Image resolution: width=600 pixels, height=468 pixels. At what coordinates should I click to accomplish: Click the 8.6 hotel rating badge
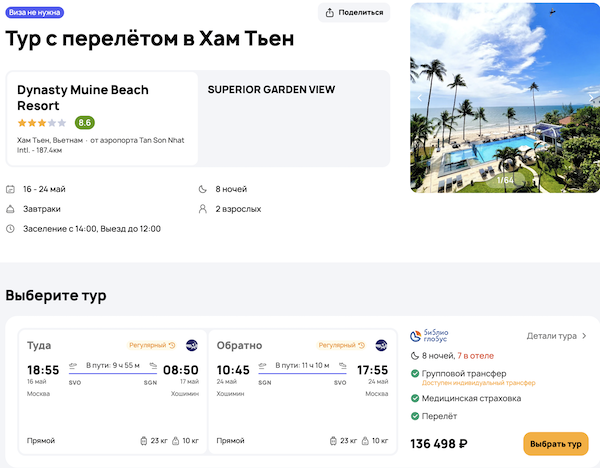pos(85,123)
